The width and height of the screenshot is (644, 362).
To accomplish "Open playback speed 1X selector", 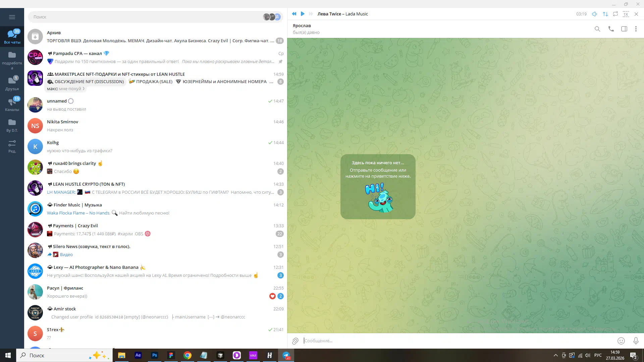I will point(626,14).
